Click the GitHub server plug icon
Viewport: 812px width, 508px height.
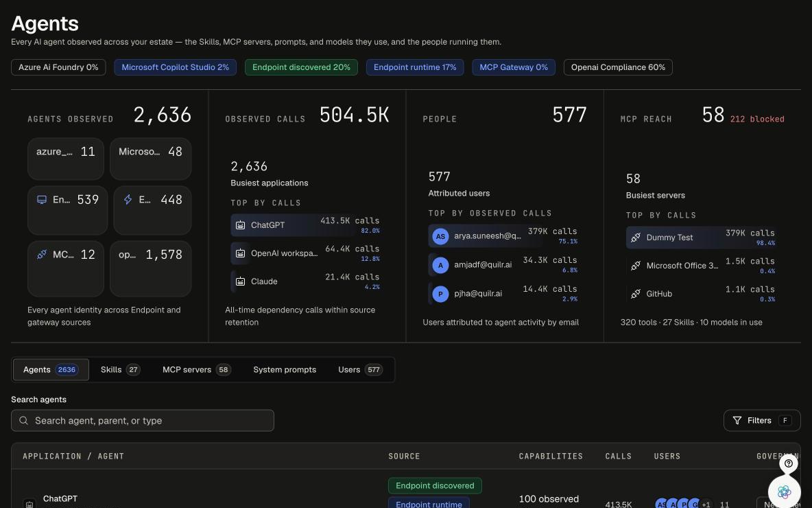pyautogui.click(x=636, y=293)
